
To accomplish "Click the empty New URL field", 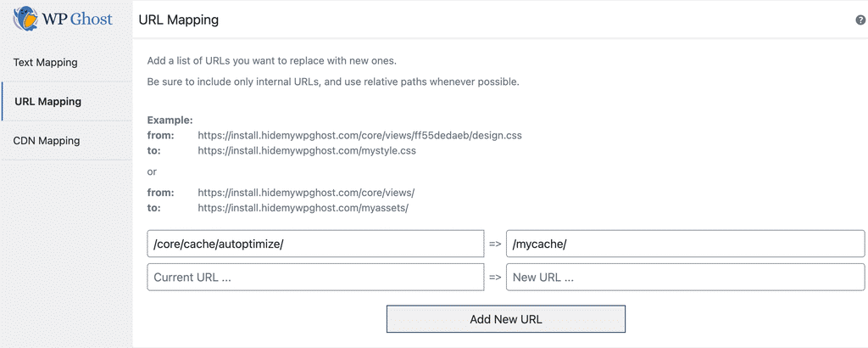I will (685, 278).
